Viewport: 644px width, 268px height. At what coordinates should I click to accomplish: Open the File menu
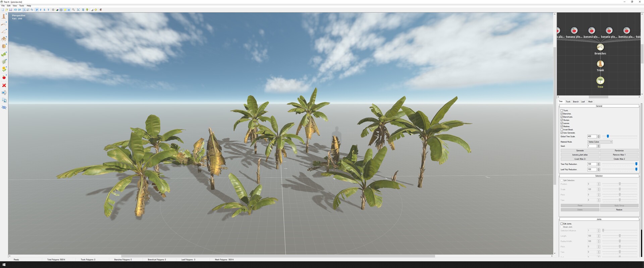coord(3,6)
